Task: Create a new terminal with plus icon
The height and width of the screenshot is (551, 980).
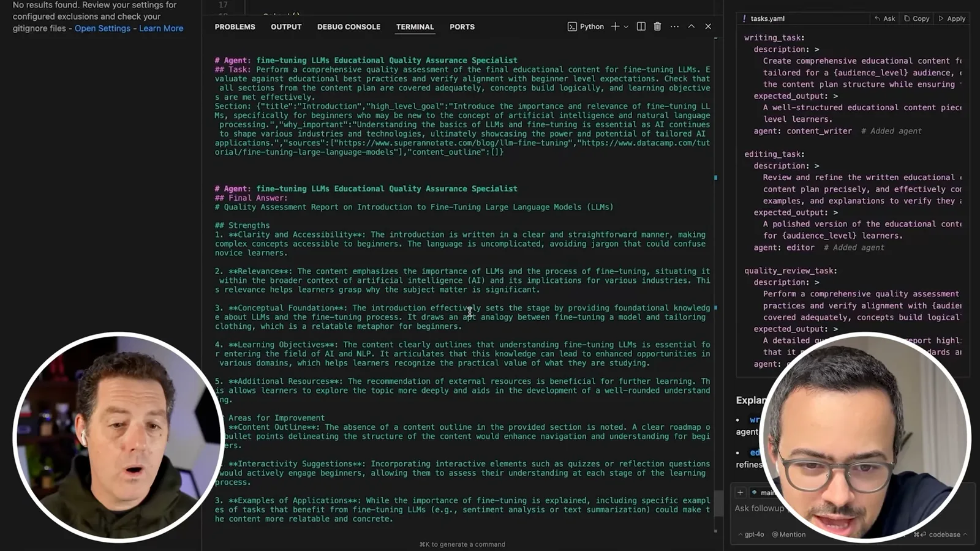Action: (x=615, y=26)
